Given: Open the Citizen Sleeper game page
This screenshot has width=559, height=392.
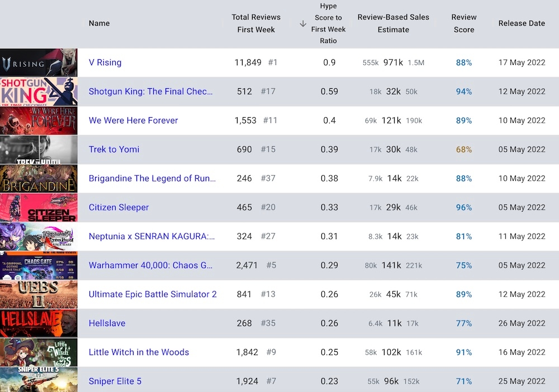Looking at the screenshot, I should pyautogui.click(x=119, y=208).
